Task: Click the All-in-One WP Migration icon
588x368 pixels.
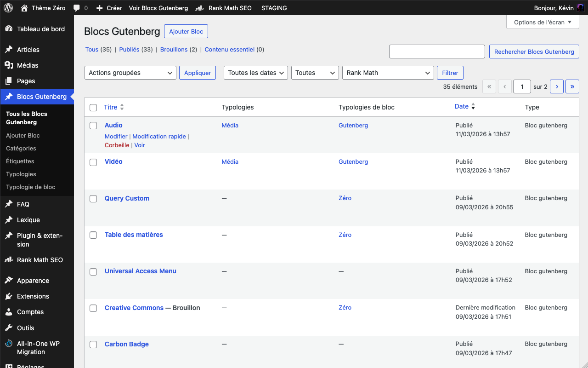Action: 9,343
